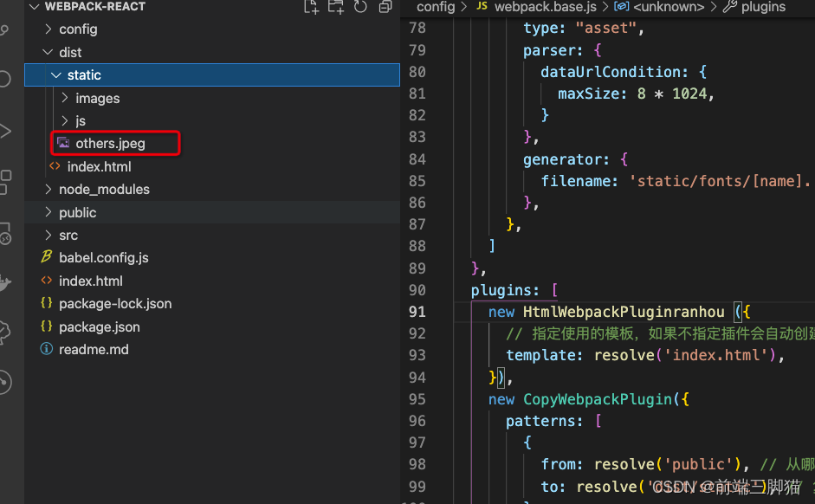815x504 pixels.
Task: Click the New File icon in explorer header
Action: 311,7
